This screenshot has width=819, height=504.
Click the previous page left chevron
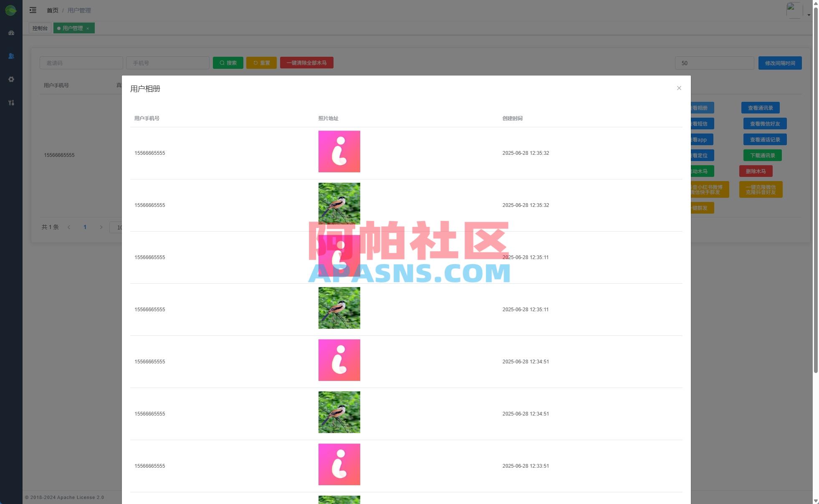tap(69, 227)
